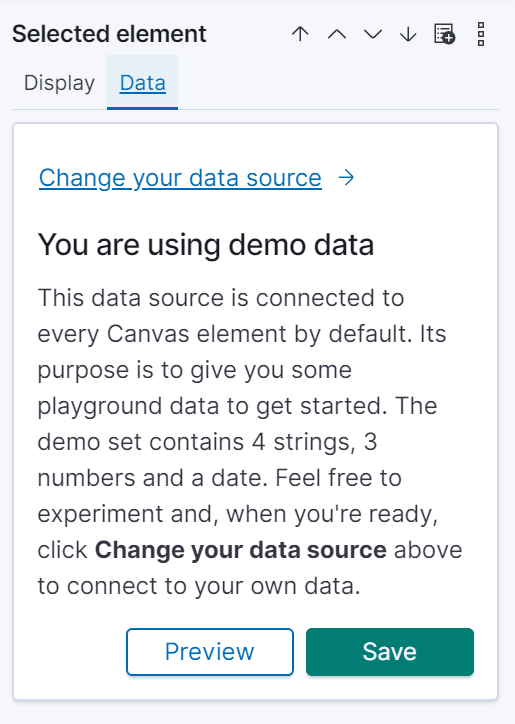This screenshot has height=724, width=515.
Task: Switch to the Display tab
Action: click(x=59, y=83)
